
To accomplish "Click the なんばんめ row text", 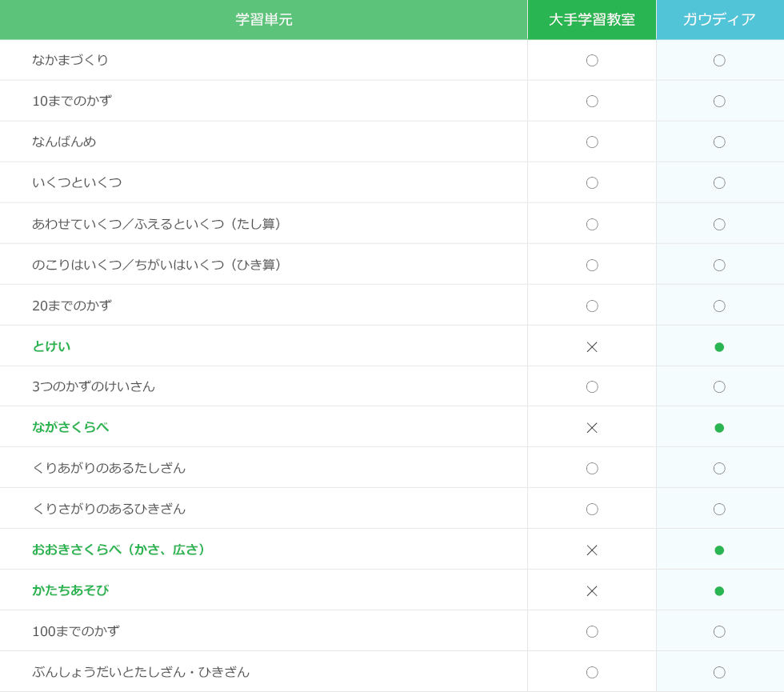I will [64, 142].
